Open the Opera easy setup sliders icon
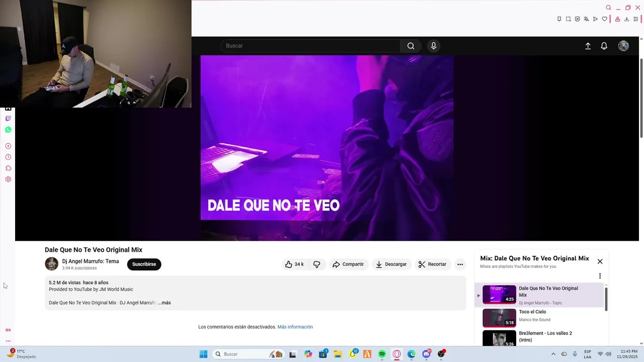 click(635, 19)
